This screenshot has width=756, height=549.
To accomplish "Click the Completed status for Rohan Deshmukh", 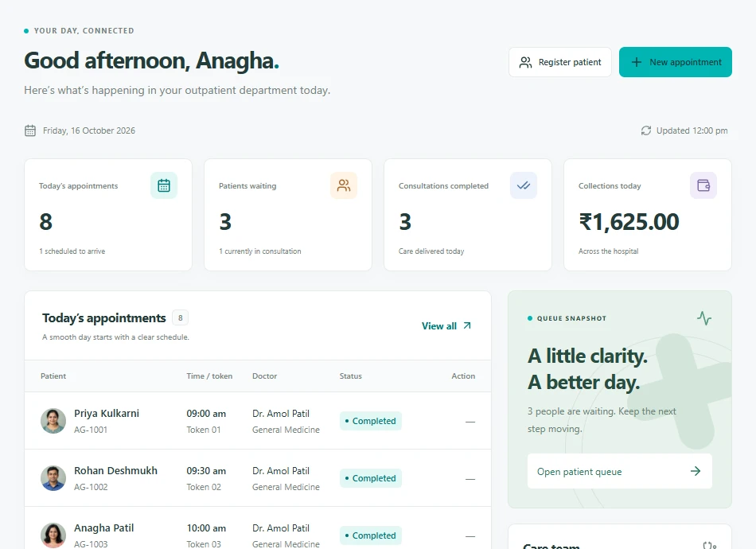I will (370, 478).
